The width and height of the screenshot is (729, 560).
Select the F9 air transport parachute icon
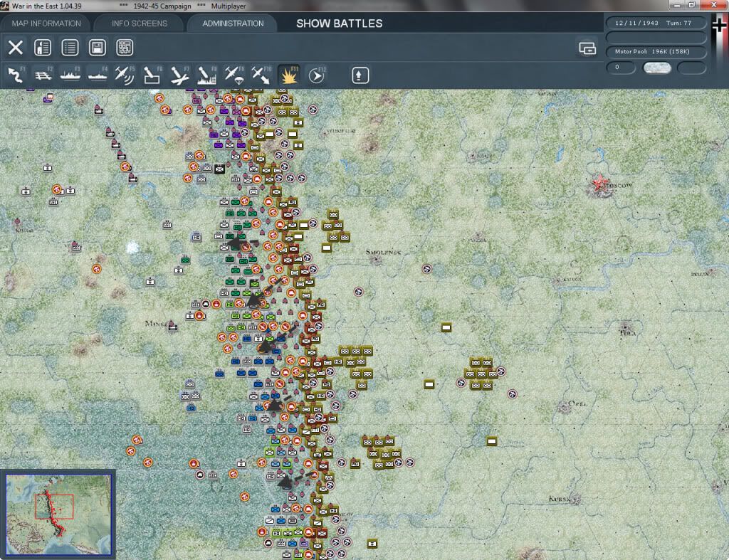pos(234,75)
